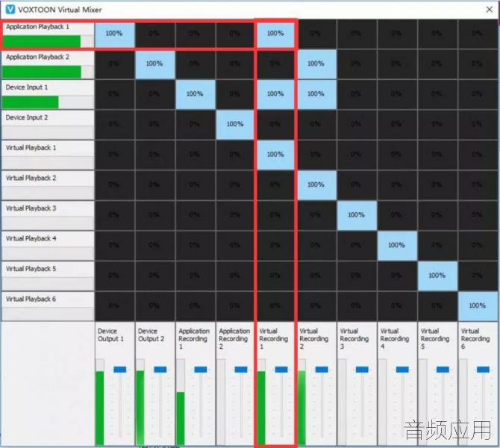Click the Application Recording 2 column label
The width and height of the screenshot is (500, 448).
(234, 339)
